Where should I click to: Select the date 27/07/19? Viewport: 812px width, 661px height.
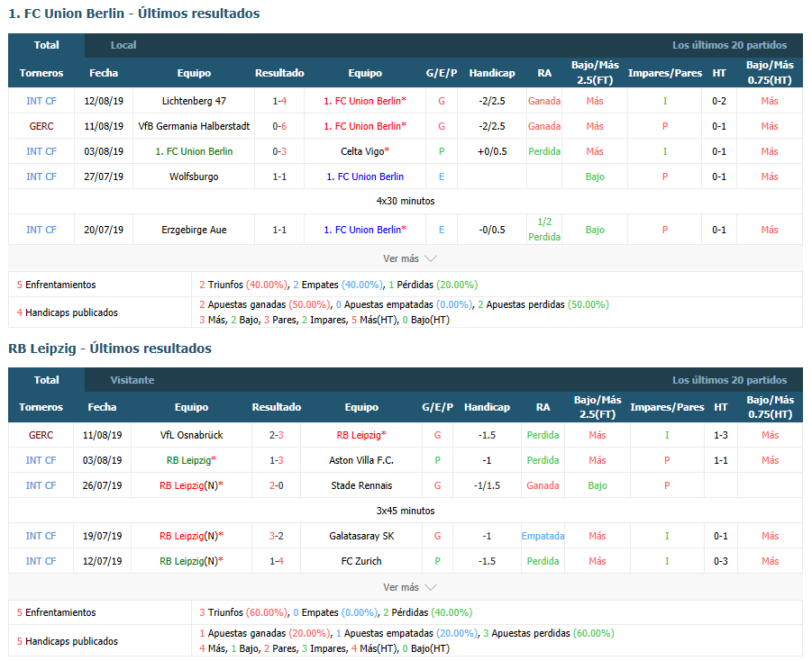(x=104, y=177)
